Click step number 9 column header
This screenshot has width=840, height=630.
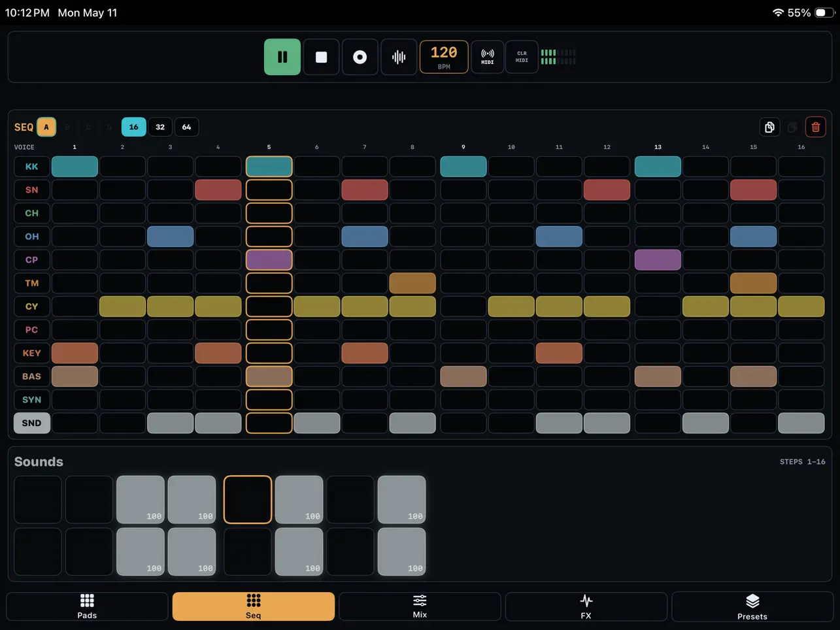463,147
